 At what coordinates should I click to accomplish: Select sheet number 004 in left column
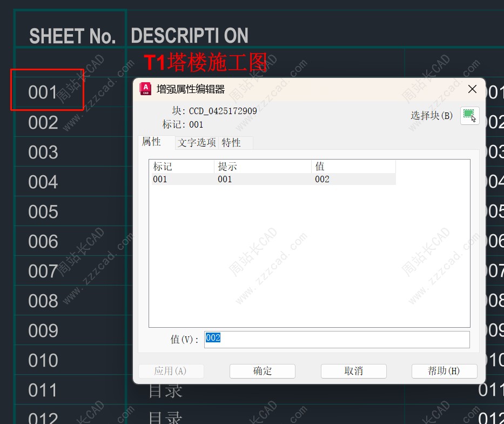tap(43, 182)
